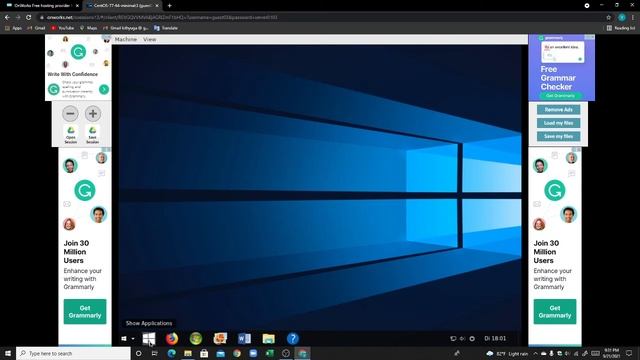640x360 pixels.
Task: Click the Load my files button
Action: tap(558, 123)
